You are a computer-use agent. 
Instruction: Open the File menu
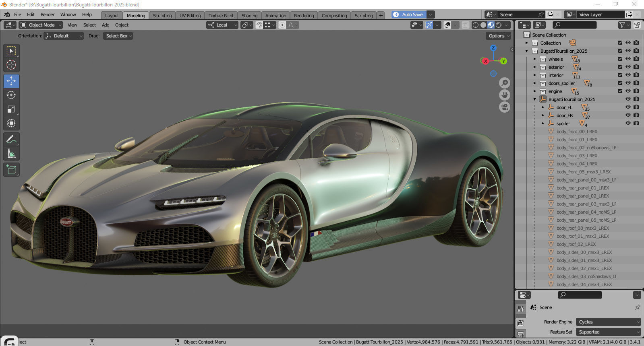click(18, 14)
